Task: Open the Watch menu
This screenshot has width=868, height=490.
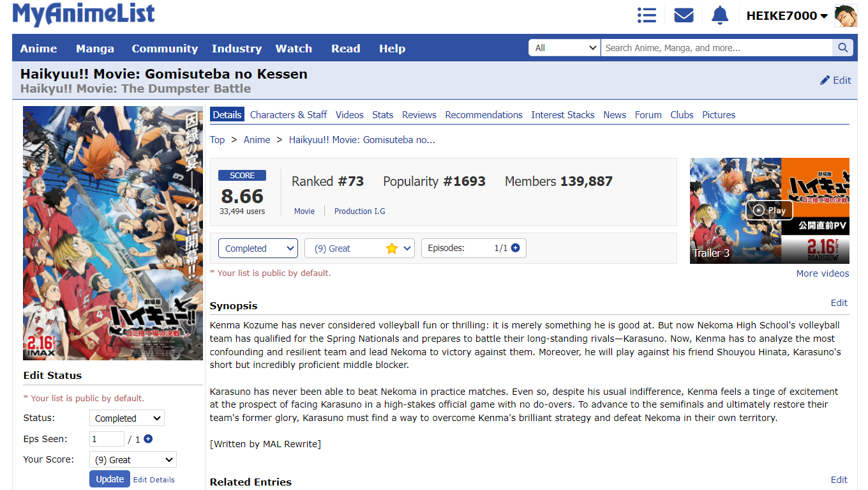Action: pyautogui.click(x=294, y=49)
